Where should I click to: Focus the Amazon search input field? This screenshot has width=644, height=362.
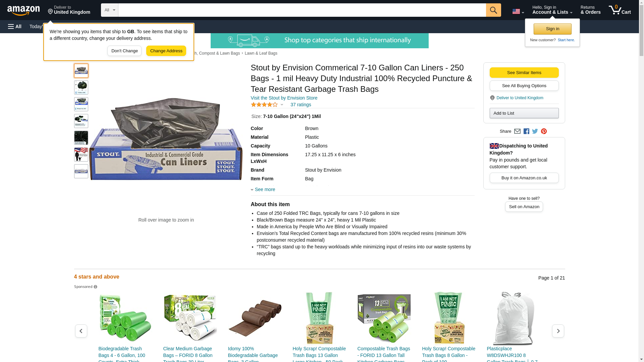pos(302,10)
